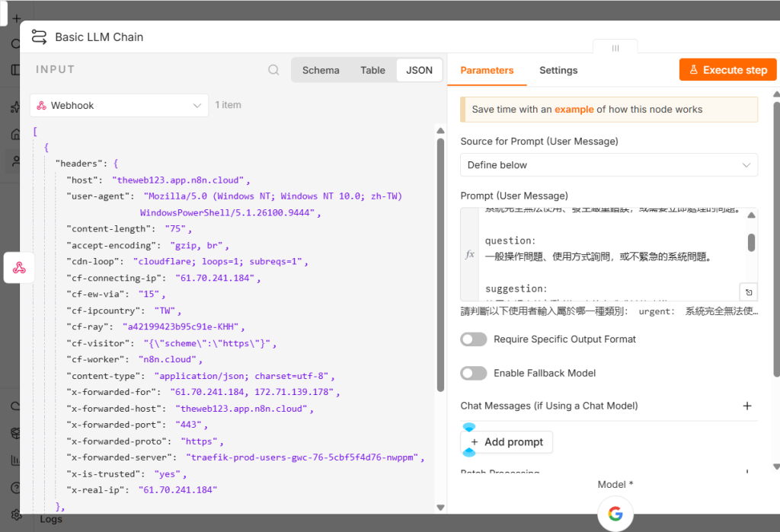Click the "1 item" count label
The height and width of the screenshot is (532, 780).
coord(229,105)
